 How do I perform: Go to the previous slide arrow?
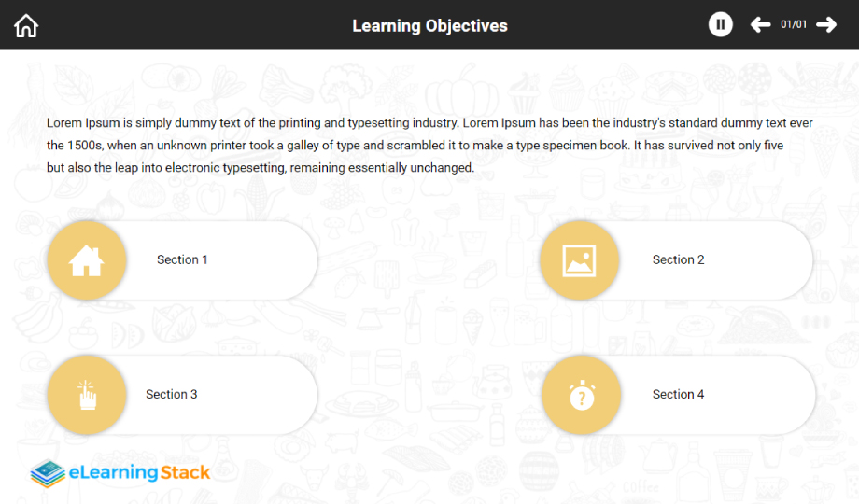pyautogui.click(x=761, y=25)
